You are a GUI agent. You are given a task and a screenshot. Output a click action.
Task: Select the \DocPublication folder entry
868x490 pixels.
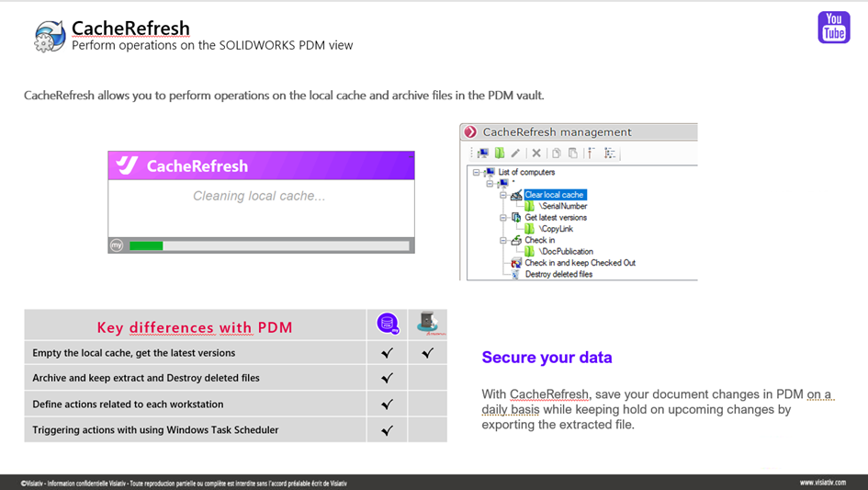click(566, 252)
